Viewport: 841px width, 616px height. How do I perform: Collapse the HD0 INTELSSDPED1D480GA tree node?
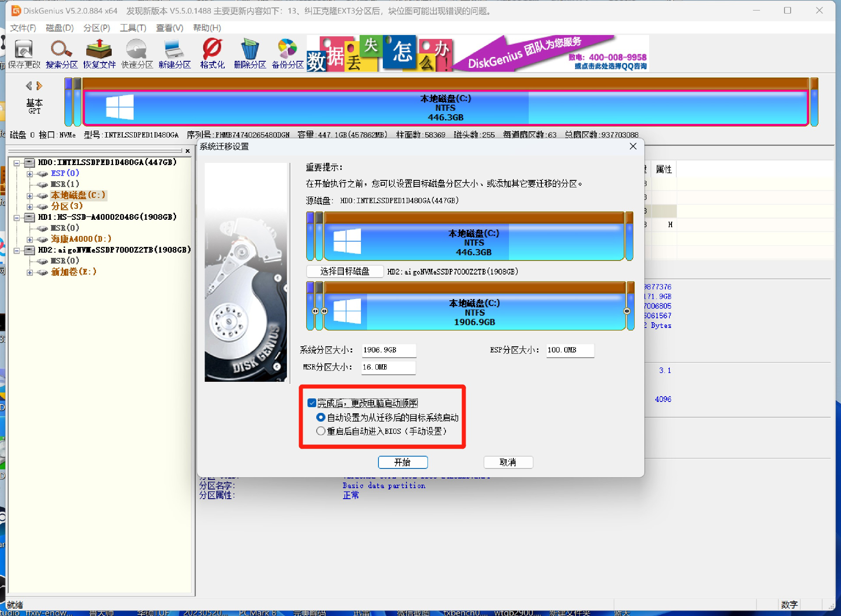(17, 163)
